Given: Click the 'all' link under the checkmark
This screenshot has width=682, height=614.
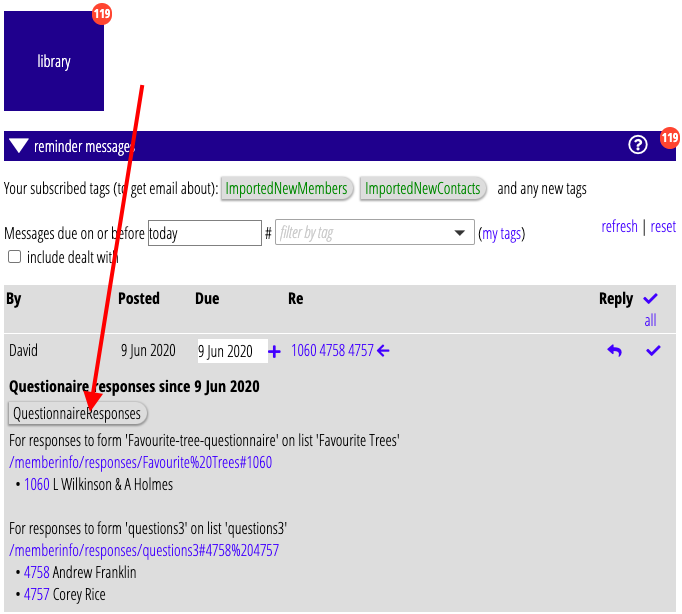Looking at the screenshot, I should 650,320.
